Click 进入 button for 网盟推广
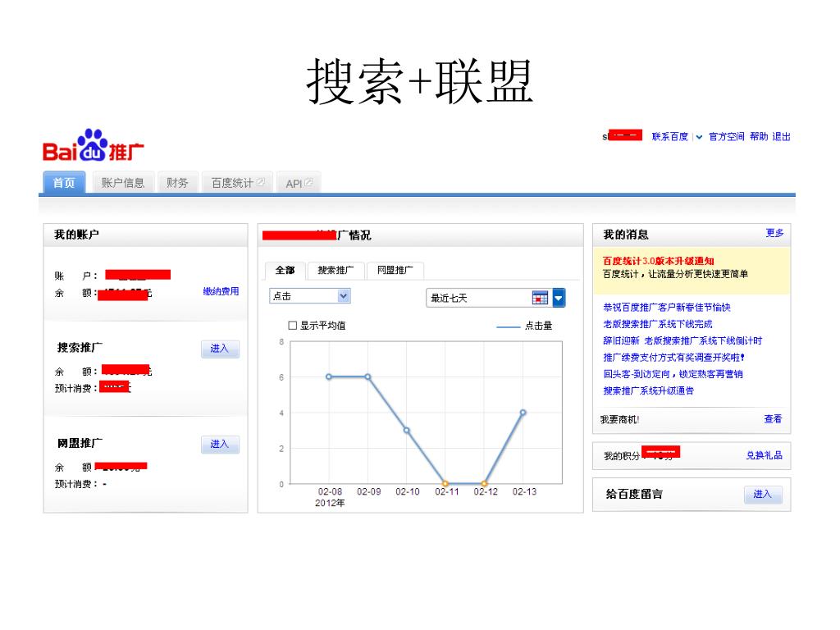The height and width of the screenshot is (630, 840). (220, 444)
